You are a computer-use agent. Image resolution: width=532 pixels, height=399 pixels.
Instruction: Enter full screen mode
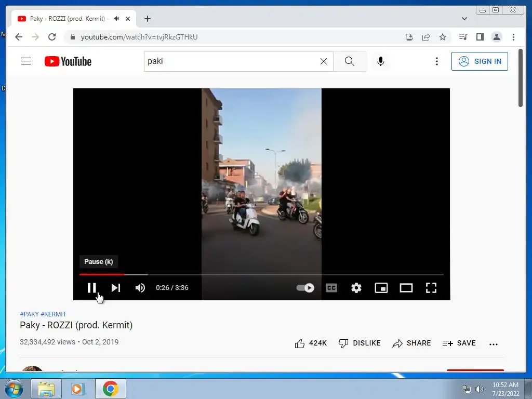point(431,288)
